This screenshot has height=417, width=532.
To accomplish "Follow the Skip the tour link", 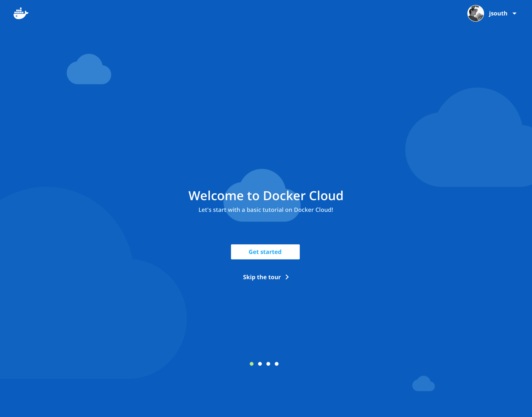I will [262, 277].
